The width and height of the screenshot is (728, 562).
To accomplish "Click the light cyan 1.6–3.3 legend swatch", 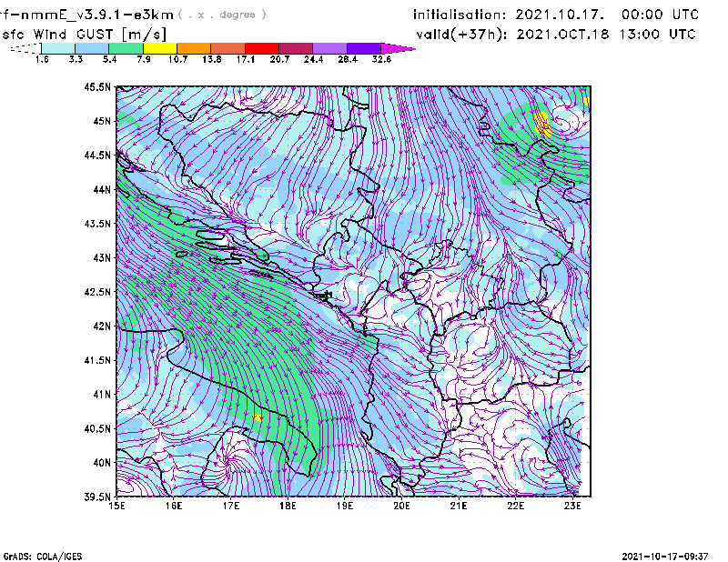I will [x=58, y=48].
